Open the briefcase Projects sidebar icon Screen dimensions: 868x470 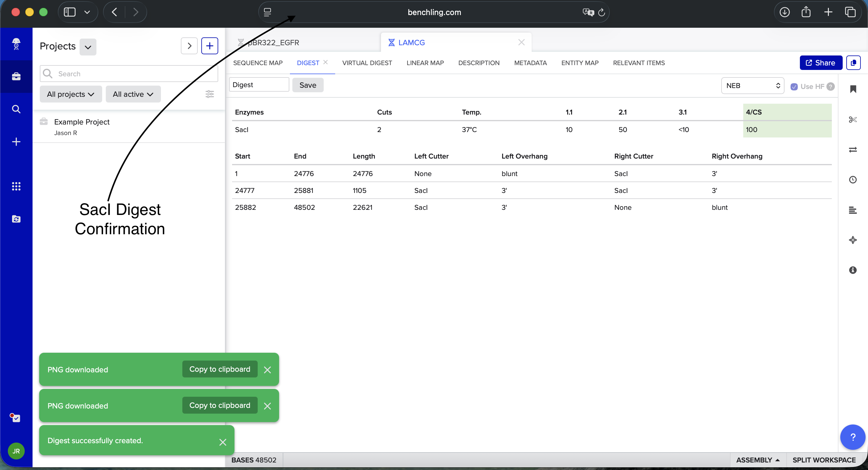point(16,77)
